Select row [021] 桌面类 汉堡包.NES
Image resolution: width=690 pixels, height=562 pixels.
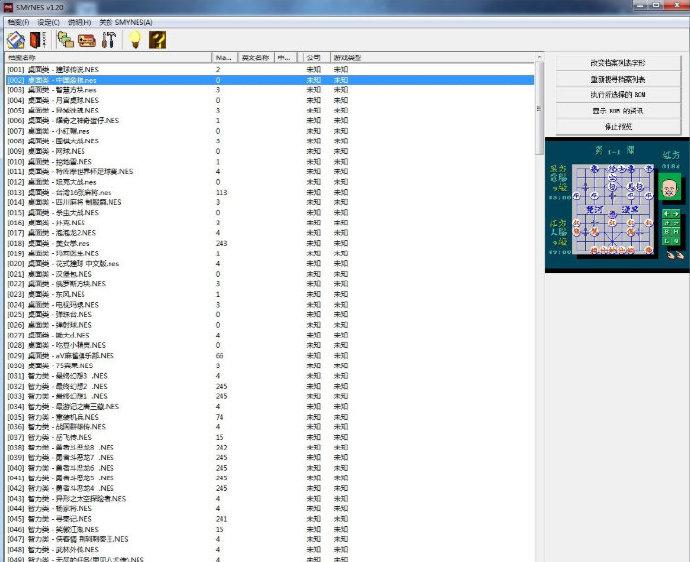tap(270, 274)
